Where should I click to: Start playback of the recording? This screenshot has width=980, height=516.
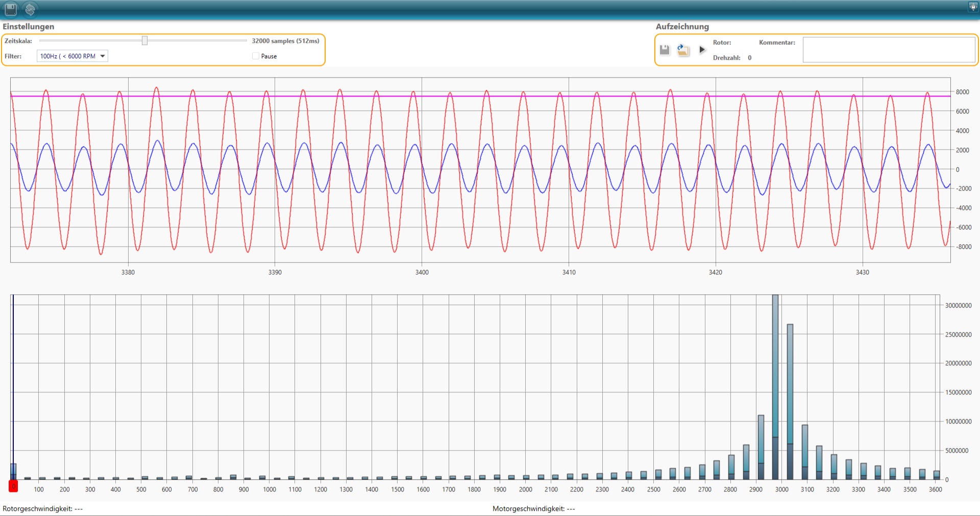click(702, 50)
